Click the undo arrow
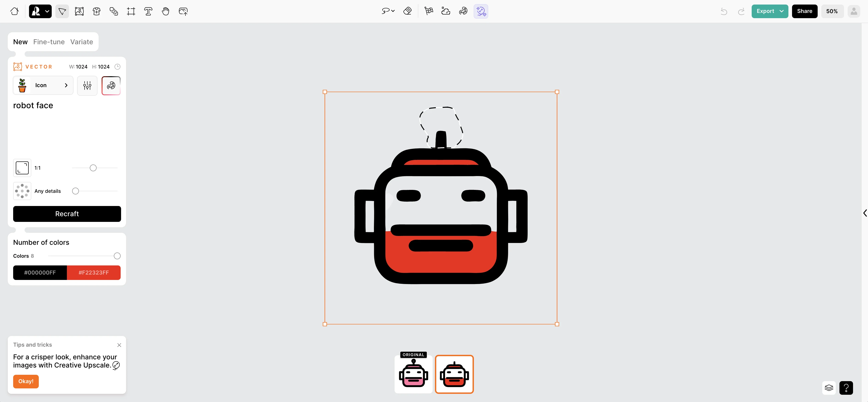Viewport: 868px width, 402px height. pos(723,12)
